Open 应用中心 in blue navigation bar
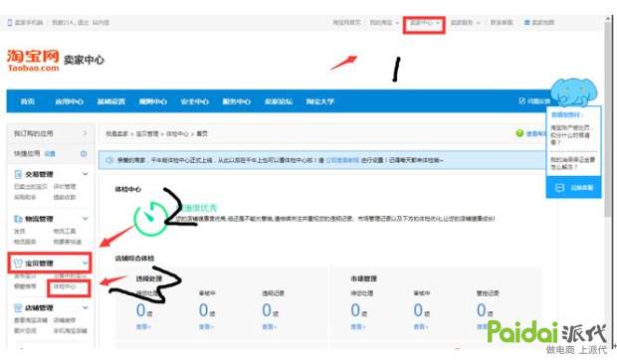Viewport: 617px width, 364px height. [70, 101]
